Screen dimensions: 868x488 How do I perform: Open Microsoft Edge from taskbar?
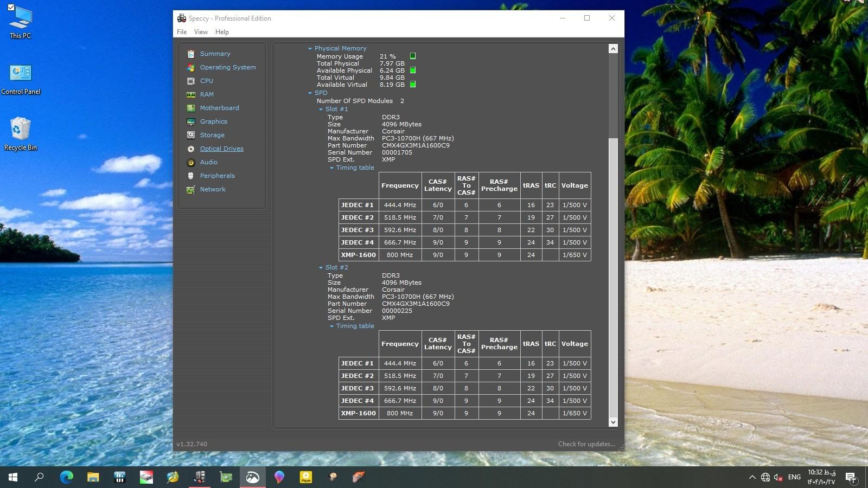coord(67,477)
